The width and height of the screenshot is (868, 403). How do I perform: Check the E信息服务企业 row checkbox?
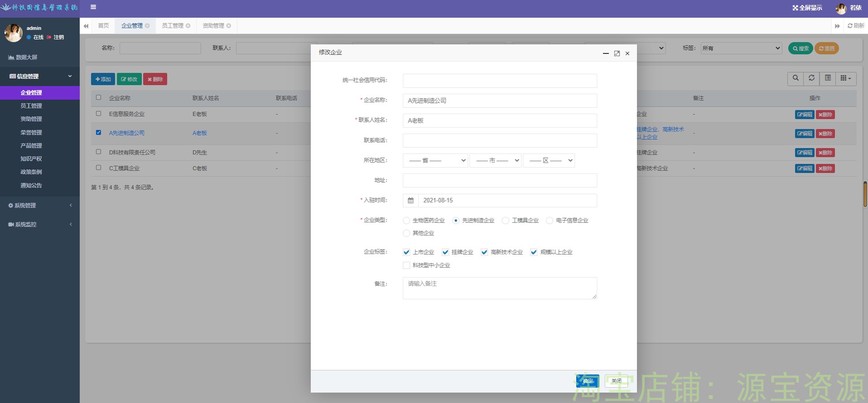coord(98,114)
